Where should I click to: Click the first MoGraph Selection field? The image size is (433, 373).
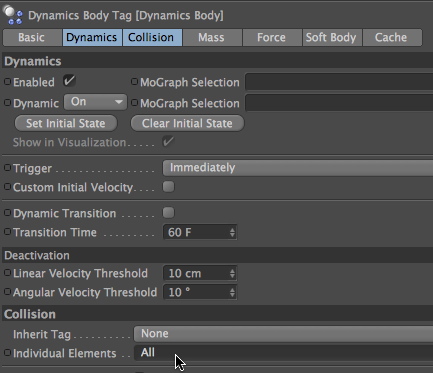click(339, 82)
